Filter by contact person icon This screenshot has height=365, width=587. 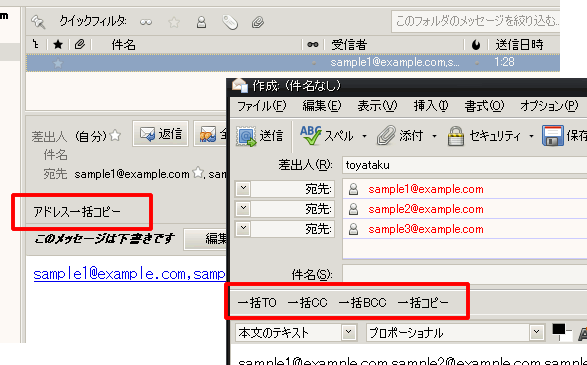201,22
